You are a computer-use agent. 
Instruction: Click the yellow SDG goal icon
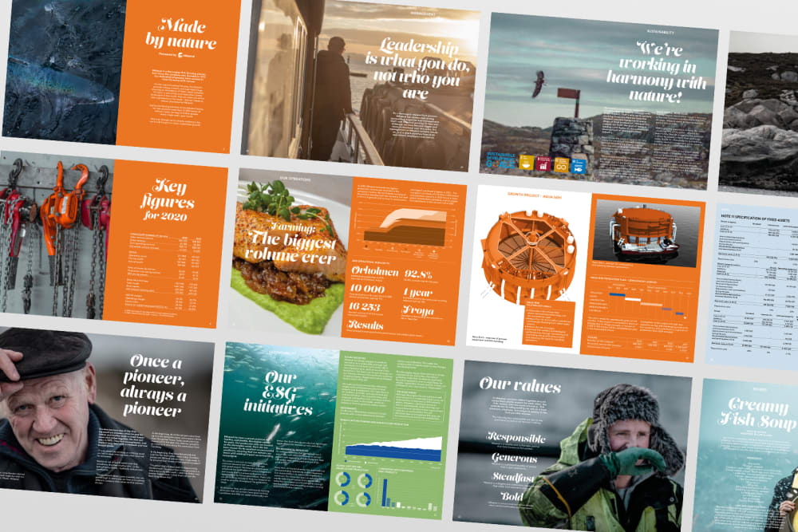tap(526, 163)
